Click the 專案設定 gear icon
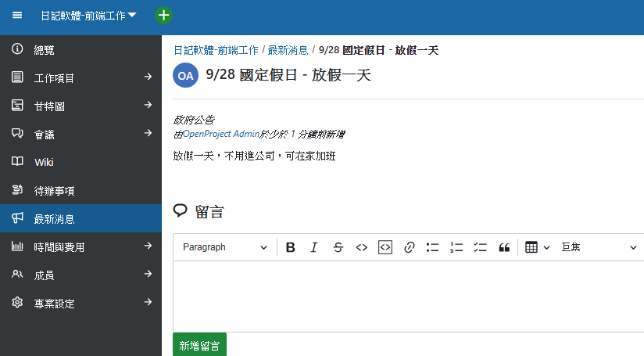644x356 pixels. point(17,302)
